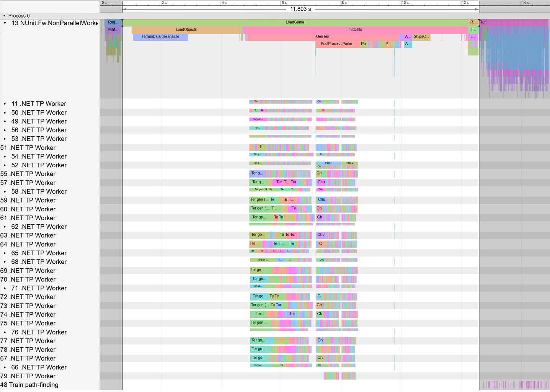Select the LoadObjects slice
The image size is (550, 392).
point(186,29)
